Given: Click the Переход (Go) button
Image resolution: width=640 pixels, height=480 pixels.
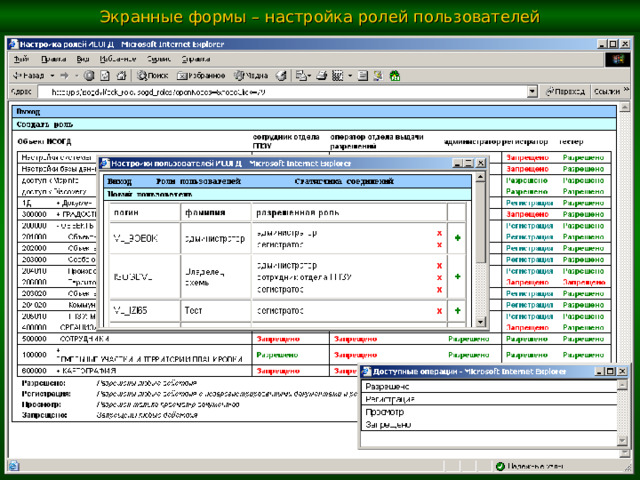Looking at the screenshot, I should (x=565, y=92).
